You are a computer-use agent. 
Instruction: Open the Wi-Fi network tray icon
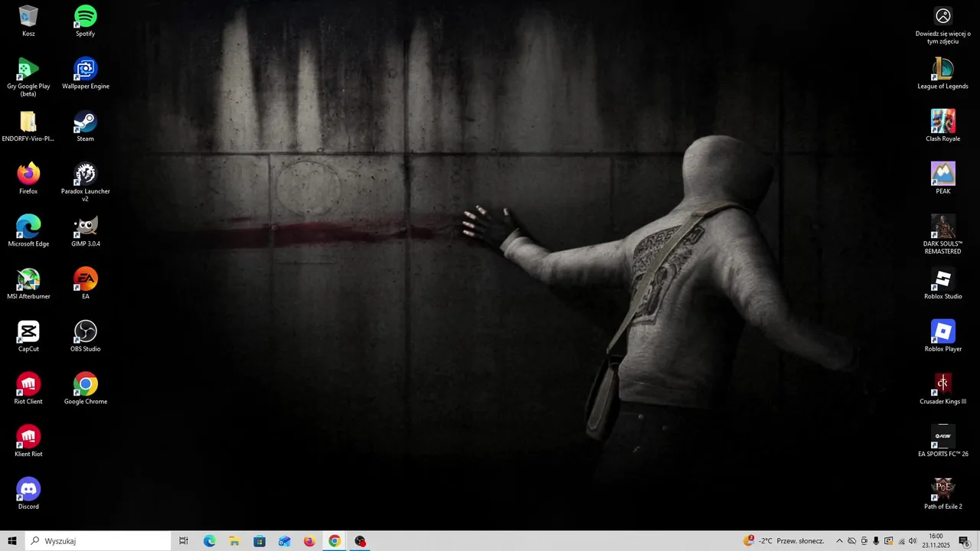tap(900, 541)
